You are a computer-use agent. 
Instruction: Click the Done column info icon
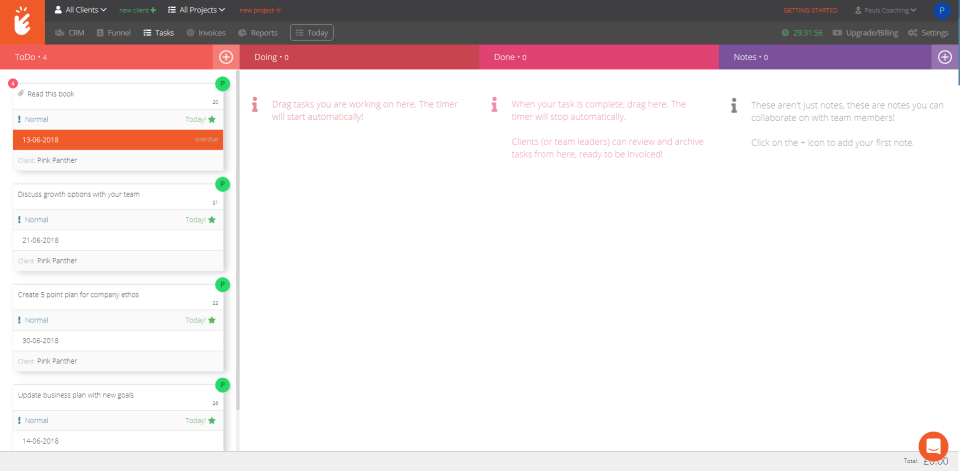[x=494, y=105]
